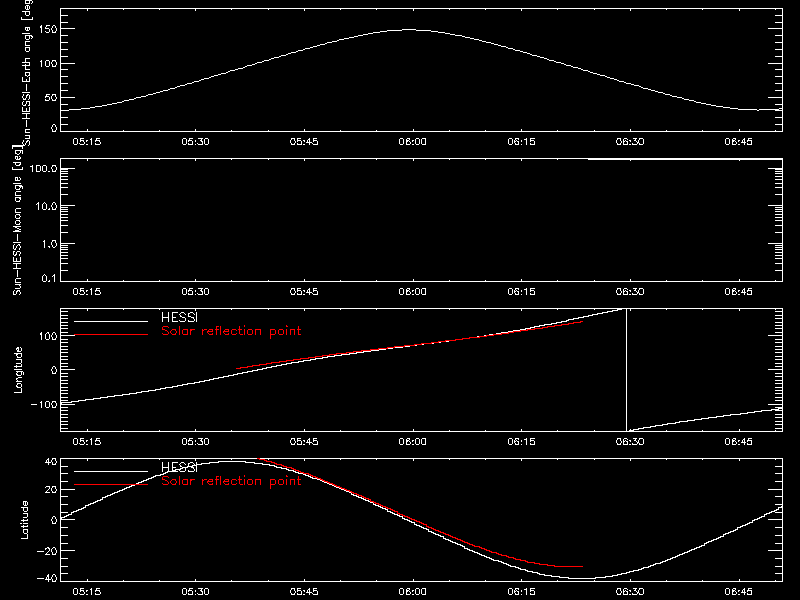Click 05:15 under the Earth angle plot
Screen dimensions: 800x600
87,141
